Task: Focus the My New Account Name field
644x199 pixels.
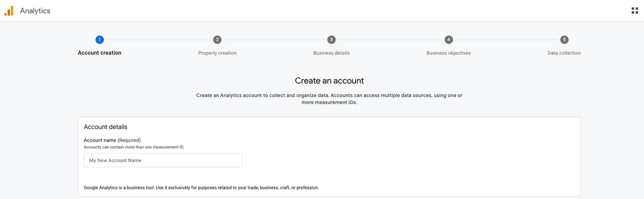Action: 163,160
